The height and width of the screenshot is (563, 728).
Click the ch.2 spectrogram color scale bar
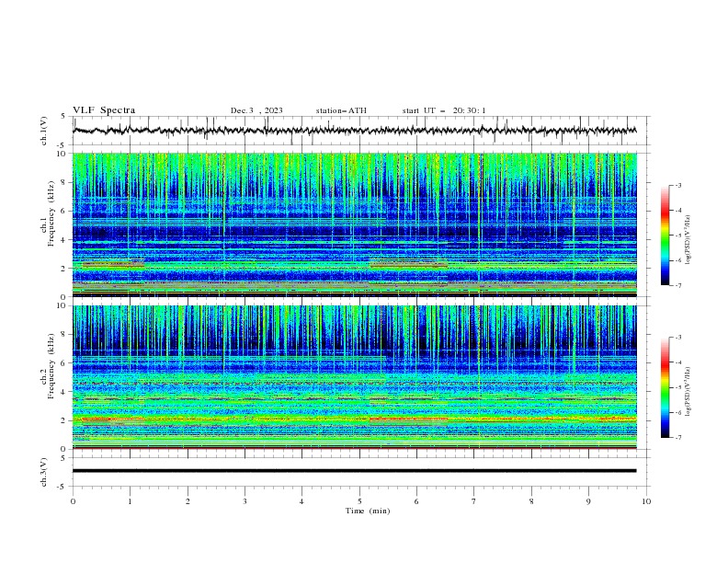[x=665, y=387]
